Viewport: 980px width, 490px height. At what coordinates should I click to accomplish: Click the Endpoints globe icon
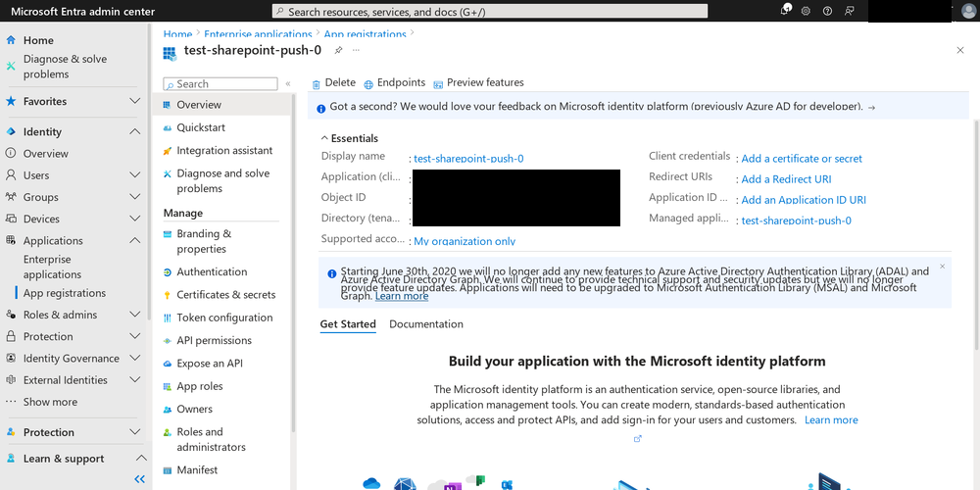pos(368,84)
